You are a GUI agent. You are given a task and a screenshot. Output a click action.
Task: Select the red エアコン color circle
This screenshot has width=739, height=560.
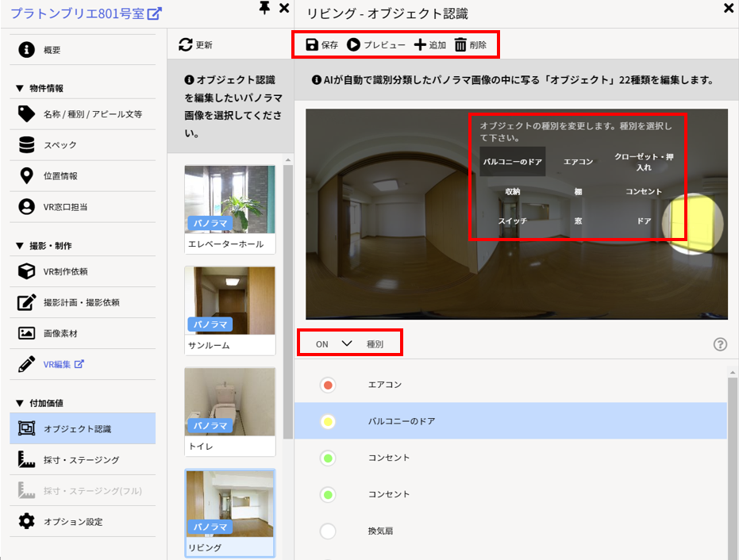click(x=328, y=385)
